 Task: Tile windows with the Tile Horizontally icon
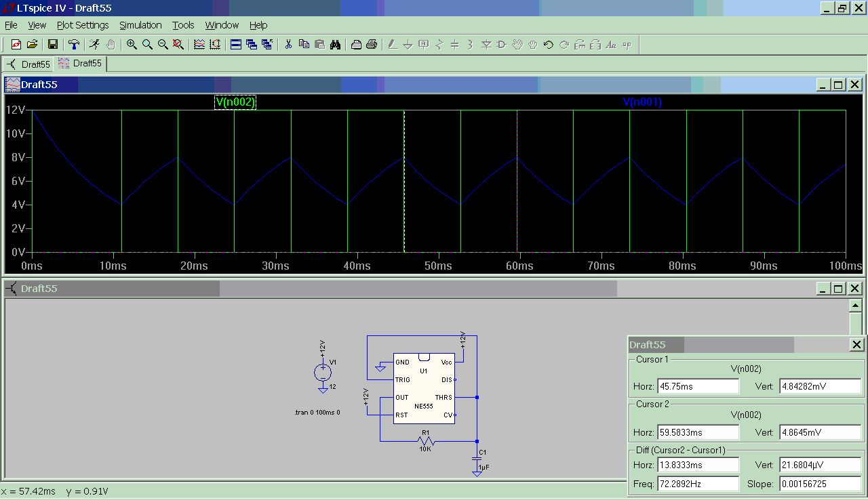[x=236, y=45]
